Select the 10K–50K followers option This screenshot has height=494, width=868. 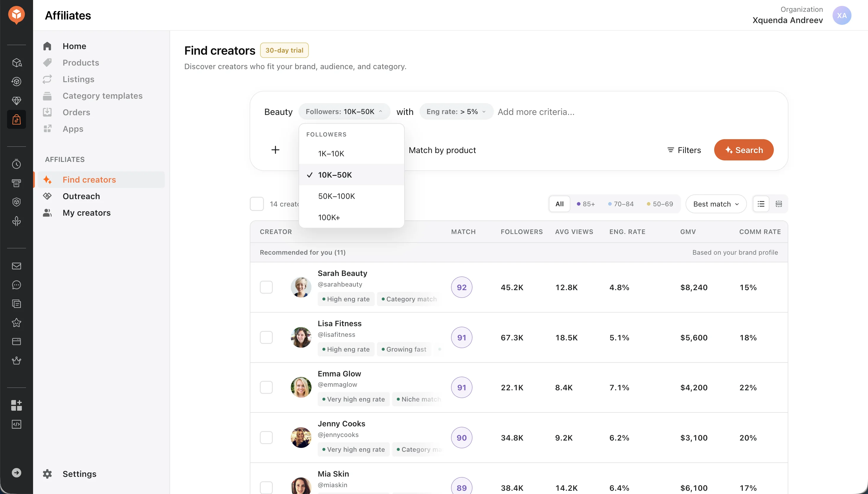point(351,175)
